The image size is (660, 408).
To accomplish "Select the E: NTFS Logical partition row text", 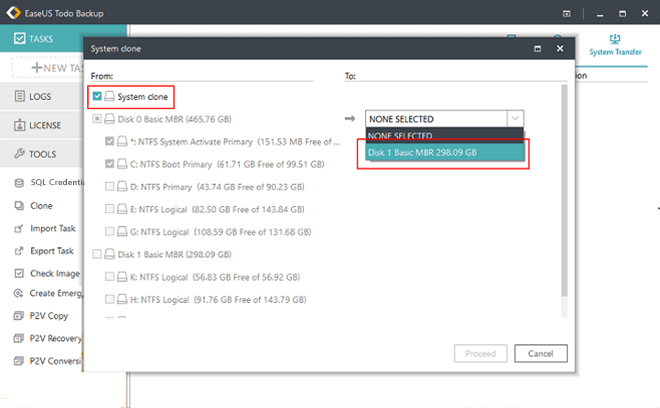I will click(x=217, y=209).
